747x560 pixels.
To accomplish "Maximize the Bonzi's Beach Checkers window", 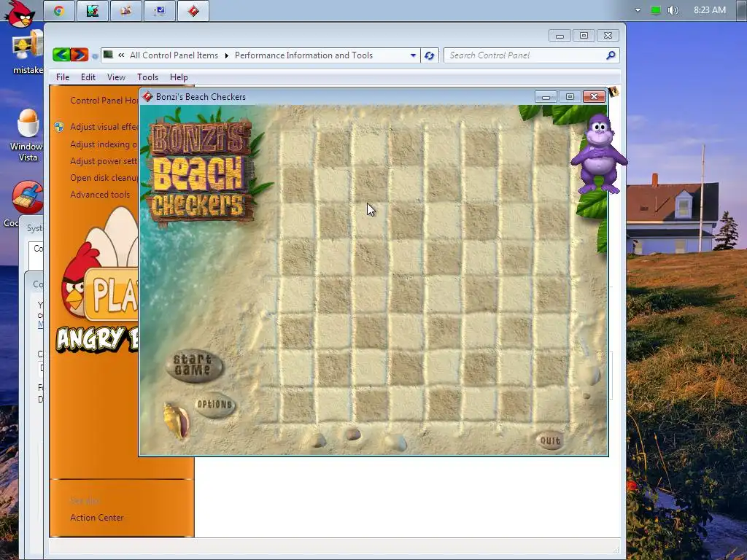I will (x=570, y=97).
